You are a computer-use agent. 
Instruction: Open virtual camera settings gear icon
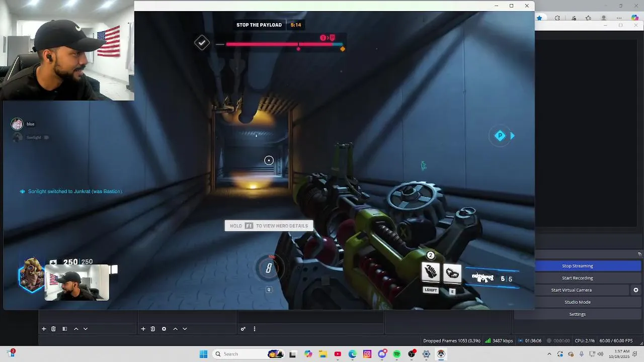pos(636,290)
